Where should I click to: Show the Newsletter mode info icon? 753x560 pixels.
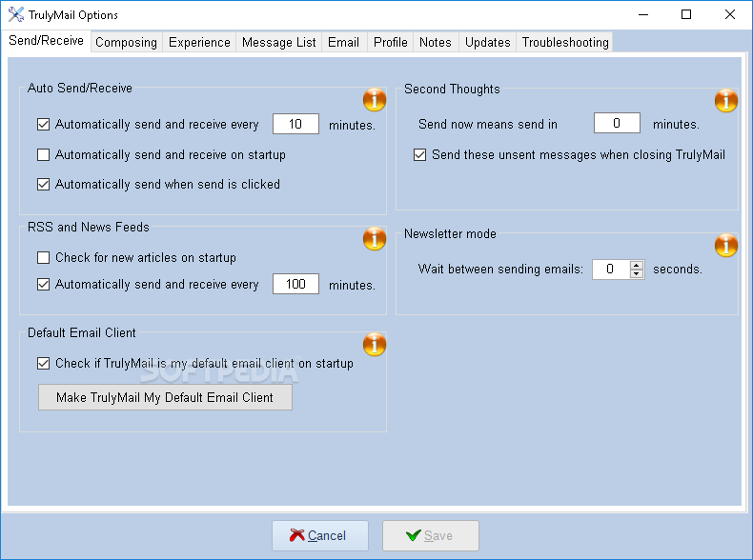726,245
